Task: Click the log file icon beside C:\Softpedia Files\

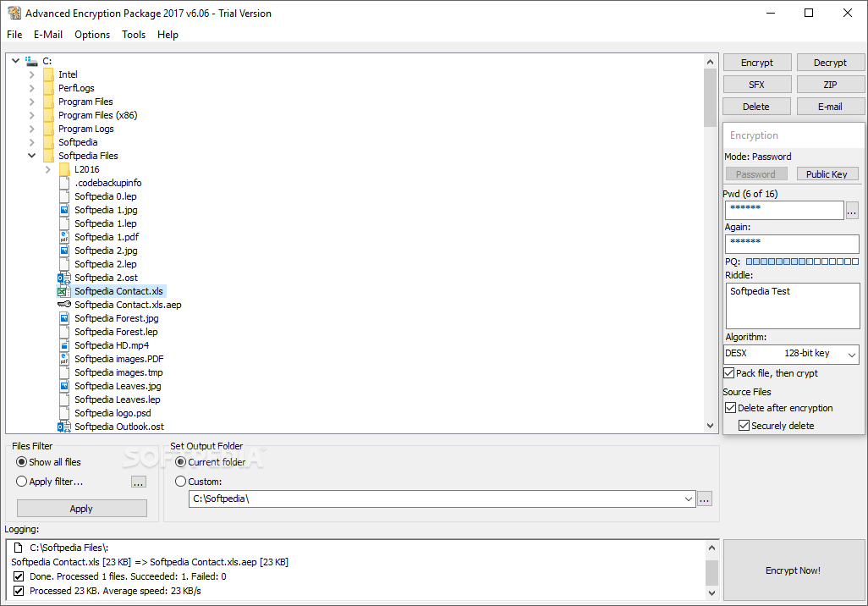Action: pos(19,548)
